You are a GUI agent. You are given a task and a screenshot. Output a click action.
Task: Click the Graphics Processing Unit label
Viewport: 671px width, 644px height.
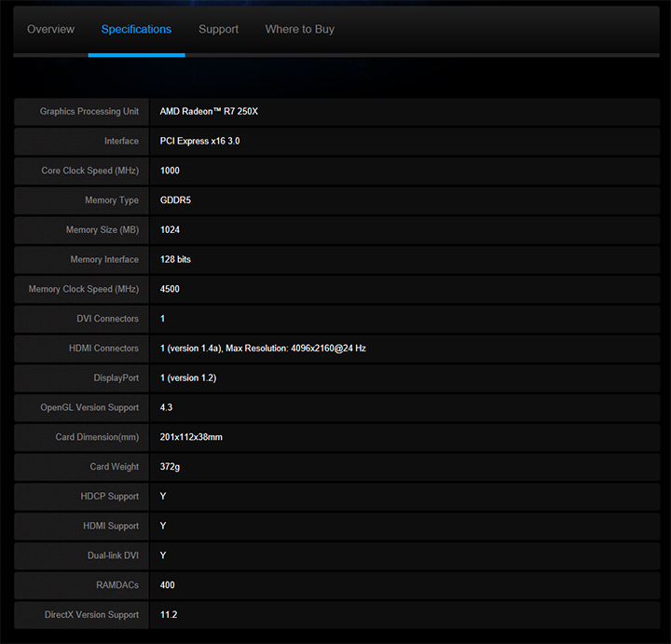pos(89,111)
